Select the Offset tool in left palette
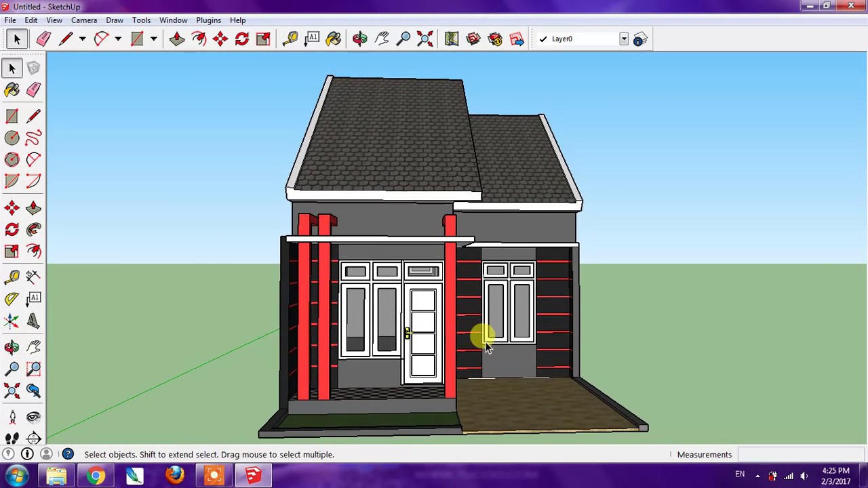 tap(33, 251)
